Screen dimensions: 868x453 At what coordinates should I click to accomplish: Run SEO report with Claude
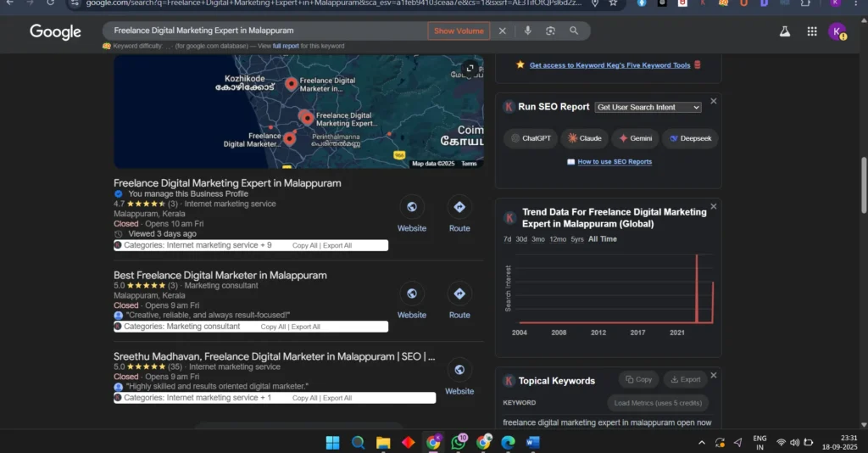coord(584,138)
